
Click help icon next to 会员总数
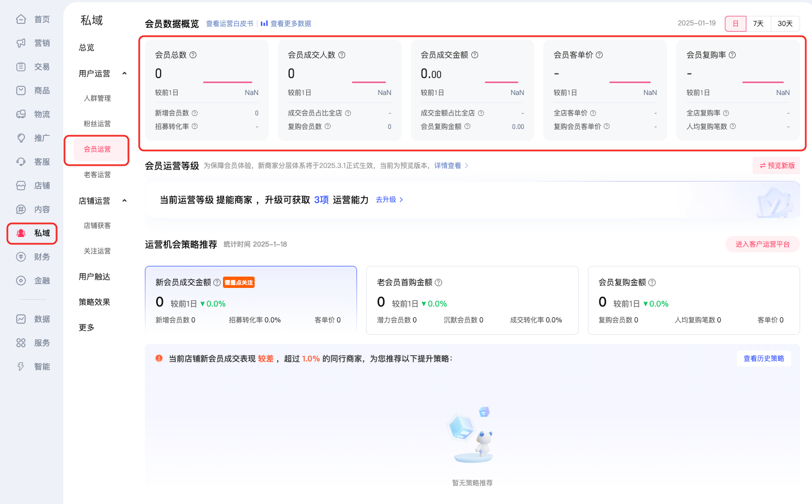point(193,55)
